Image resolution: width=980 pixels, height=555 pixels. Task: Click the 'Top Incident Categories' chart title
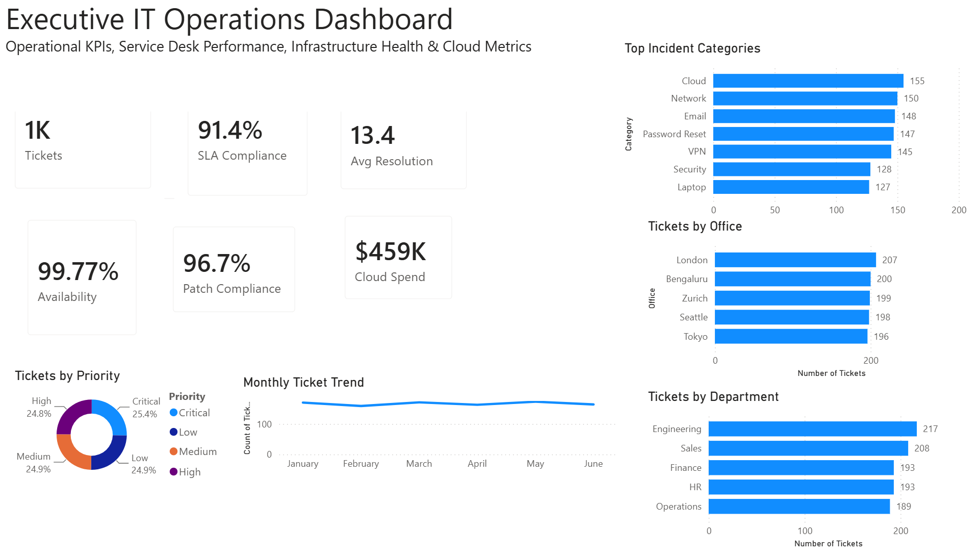coord(692,48)
